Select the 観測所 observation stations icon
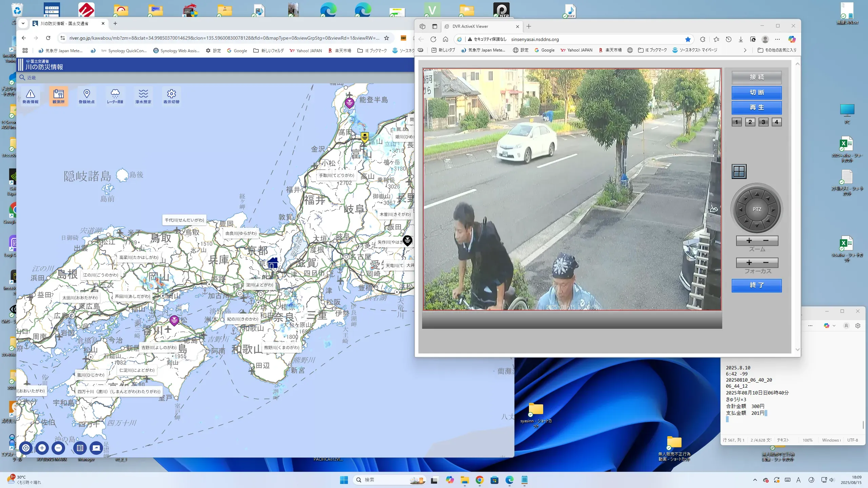This screenshot has height=488, width=868. pyautogui.click(x=58, y=96)
